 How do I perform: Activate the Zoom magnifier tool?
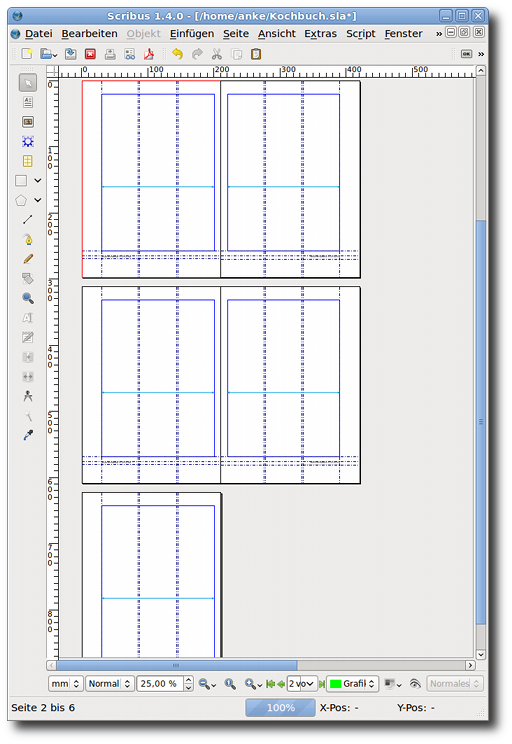click(28, 298)
